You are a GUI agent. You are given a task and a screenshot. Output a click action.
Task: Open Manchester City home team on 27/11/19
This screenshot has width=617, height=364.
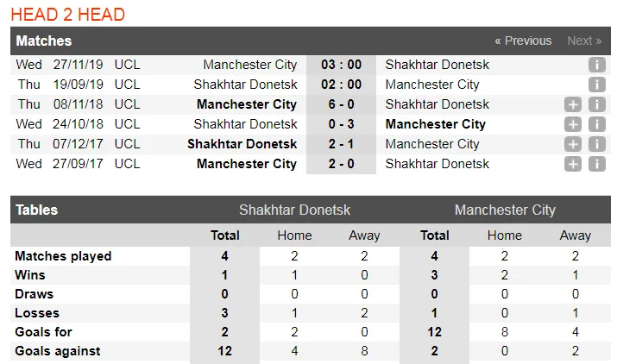click(x=249, y=65)
